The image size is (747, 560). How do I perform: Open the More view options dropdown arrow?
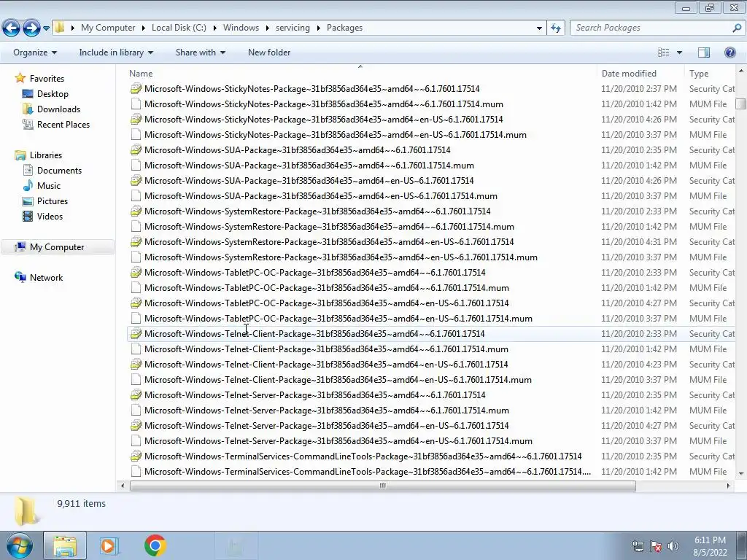(679, 52)
